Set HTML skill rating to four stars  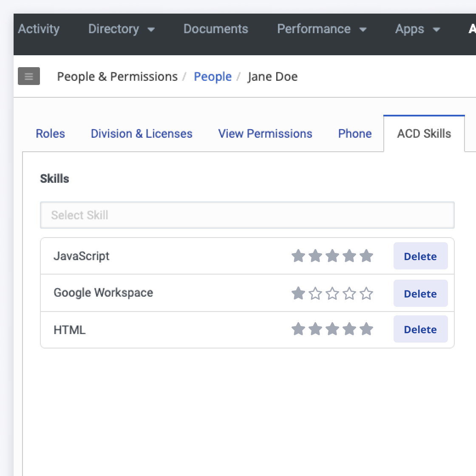[x=349, y=329]
